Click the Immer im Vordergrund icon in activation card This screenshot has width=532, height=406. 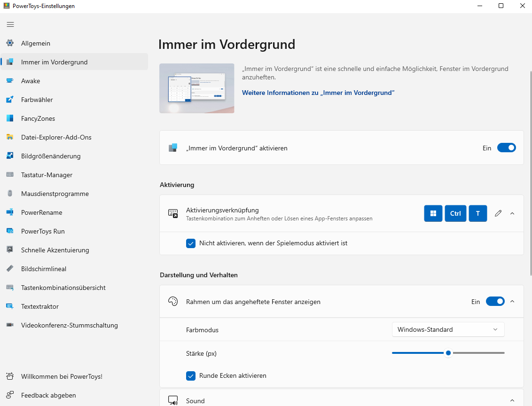click(x=173, y=148)
